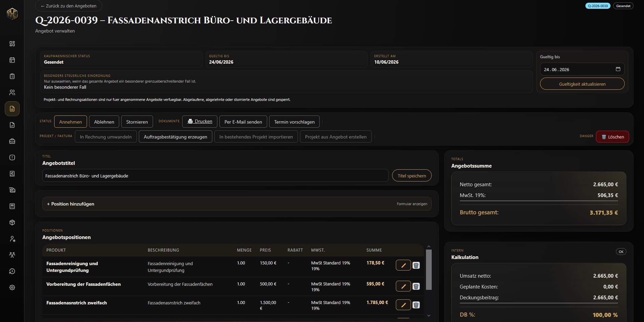Click the Stornieren button
644x322 pixels.
coord(137,122)
